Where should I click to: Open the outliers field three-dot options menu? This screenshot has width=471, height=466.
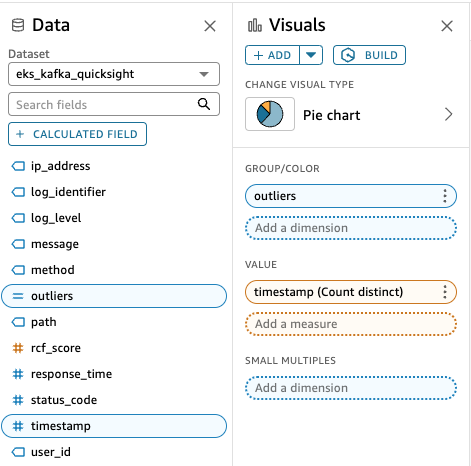pos(445,196)
